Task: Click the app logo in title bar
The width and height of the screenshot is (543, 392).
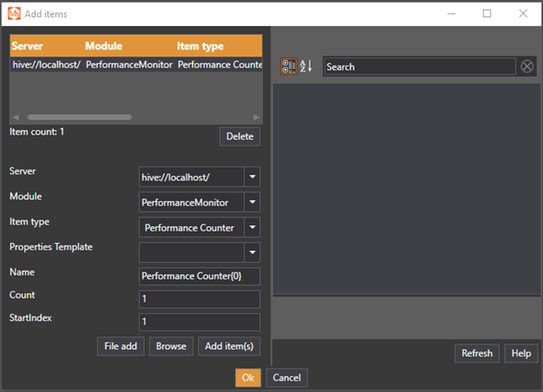Action: click(x=13, y=13)
